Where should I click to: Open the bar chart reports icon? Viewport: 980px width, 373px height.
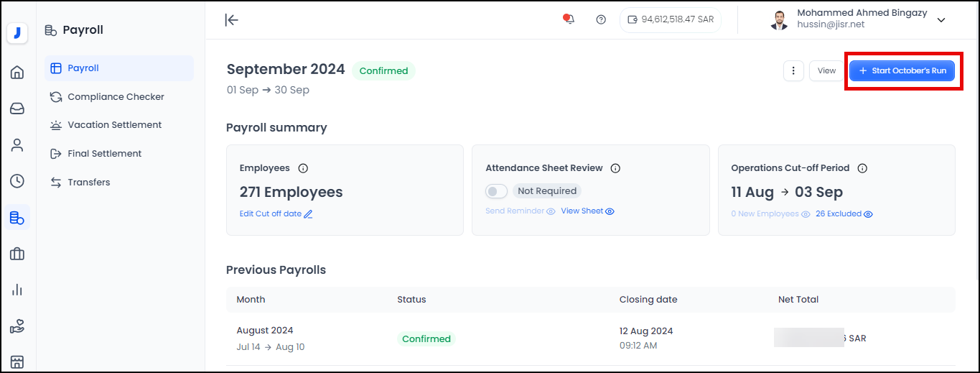[17, 290]
